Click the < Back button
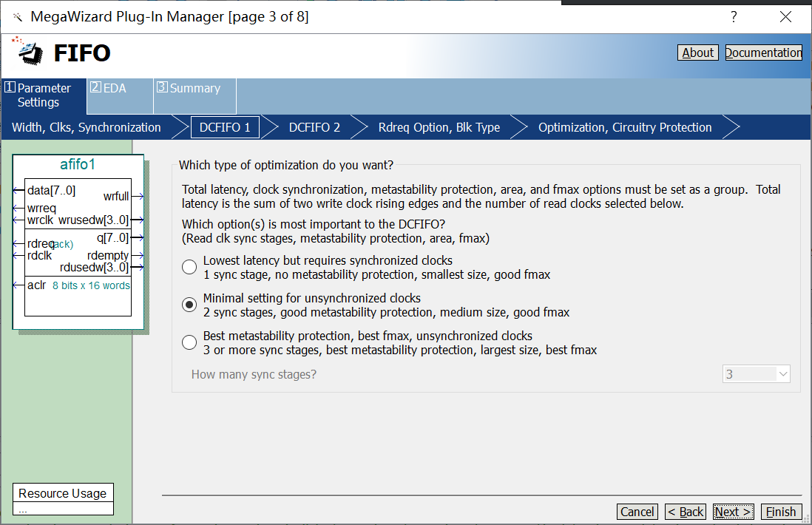Image resolution: width=812 pixels, height=525 pixels. click(x=685, y=512)
